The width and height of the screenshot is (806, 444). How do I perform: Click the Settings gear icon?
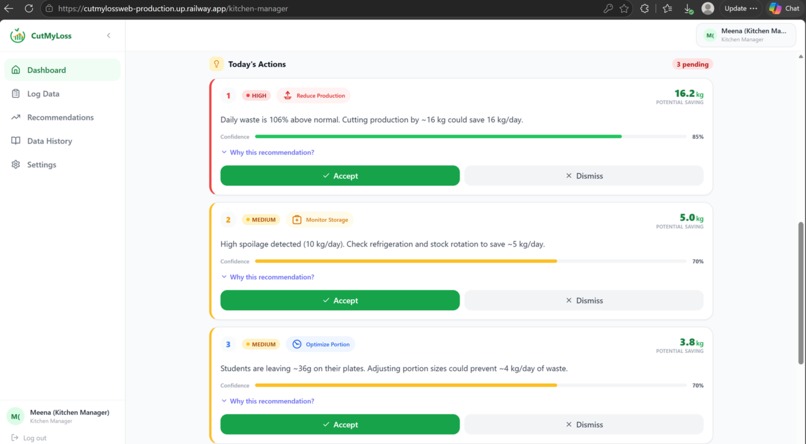pos(16,164)
